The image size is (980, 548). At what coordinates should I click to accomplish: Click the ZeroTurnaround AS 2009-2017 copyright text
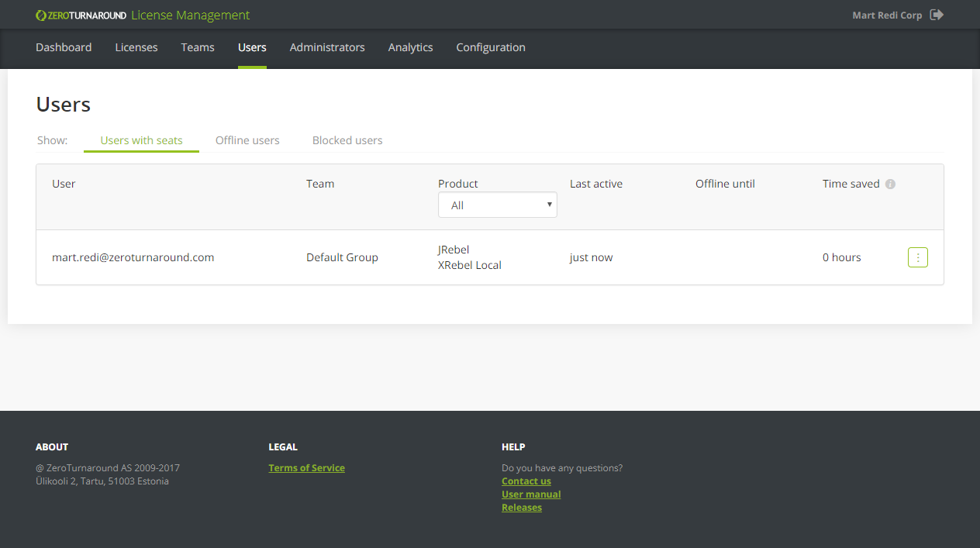tap(108, 468)
